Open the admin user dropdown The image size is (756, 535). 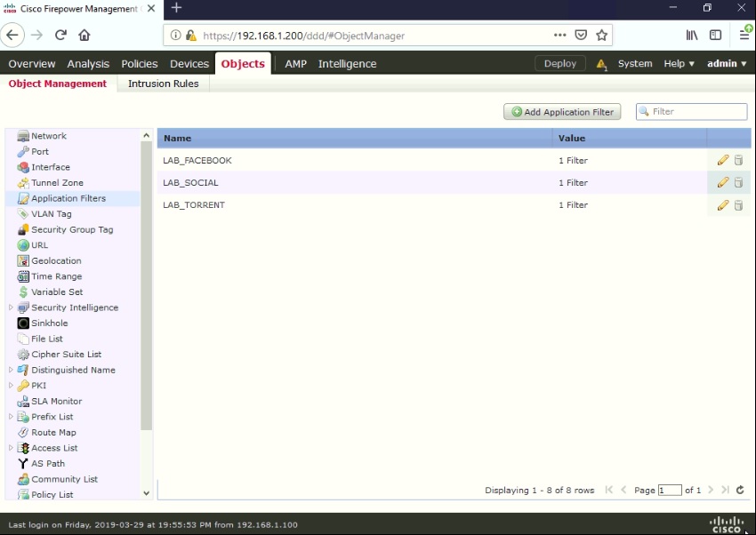(x=727, y=64)
